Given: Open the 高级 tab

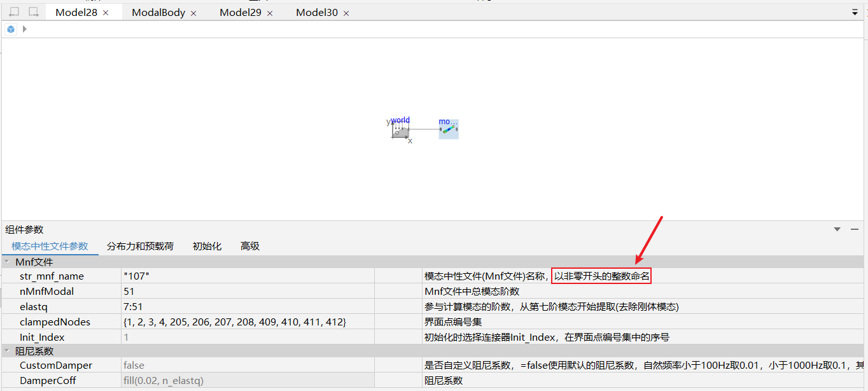Looking at the screenshot, I should pyautogui.click(x=250, y=246).
